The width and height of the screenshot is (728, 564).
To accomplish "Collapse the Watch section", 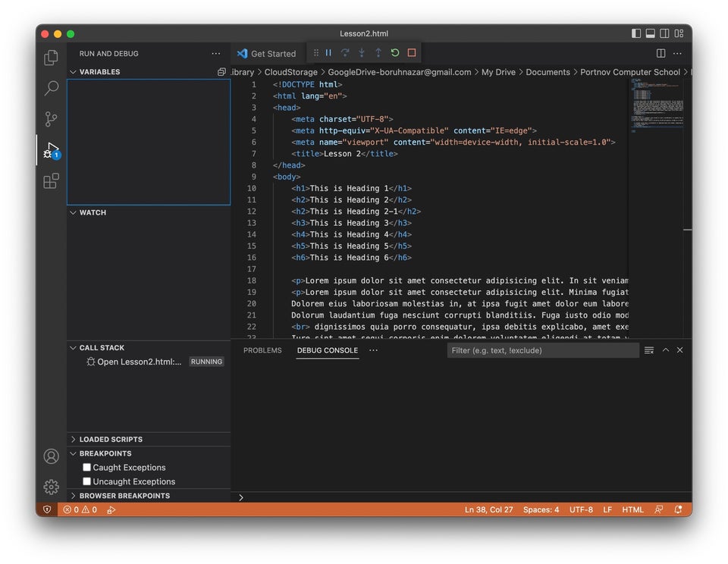I will pyautogui.click(x=93, y=213).
